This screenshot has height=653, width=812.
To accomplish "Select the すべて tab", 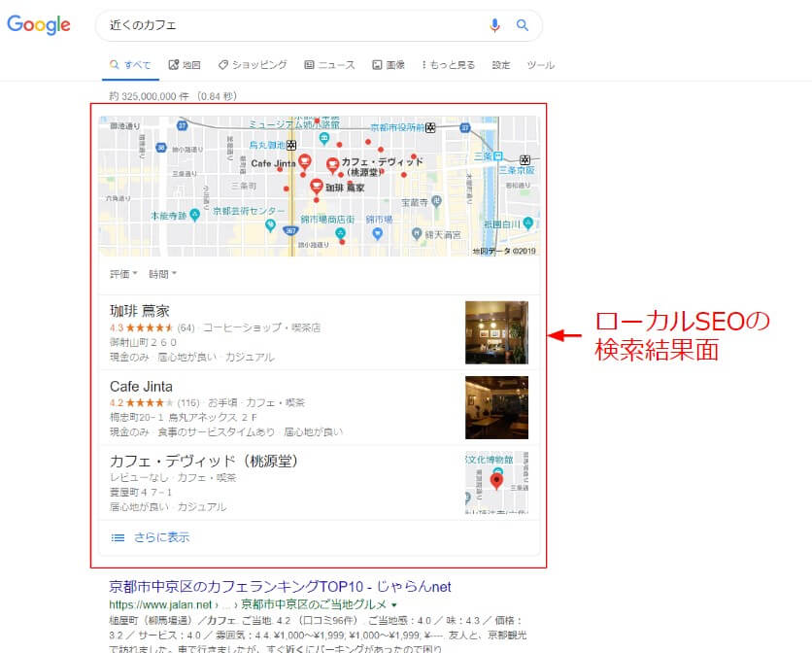I will pyautogui.click(x=130, y=65).
